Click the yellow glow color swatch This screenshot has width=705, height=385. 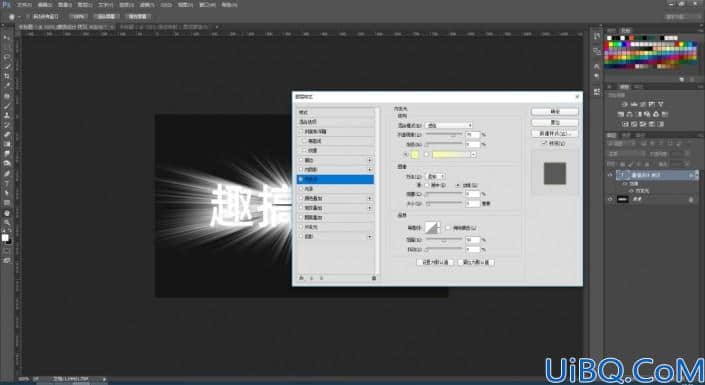pos(415,155)
